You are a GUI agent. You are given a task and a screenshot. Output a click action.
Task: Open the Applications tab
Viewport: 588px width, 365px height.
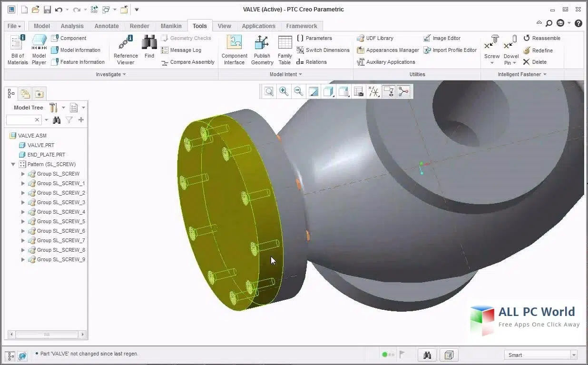point(258,26)
